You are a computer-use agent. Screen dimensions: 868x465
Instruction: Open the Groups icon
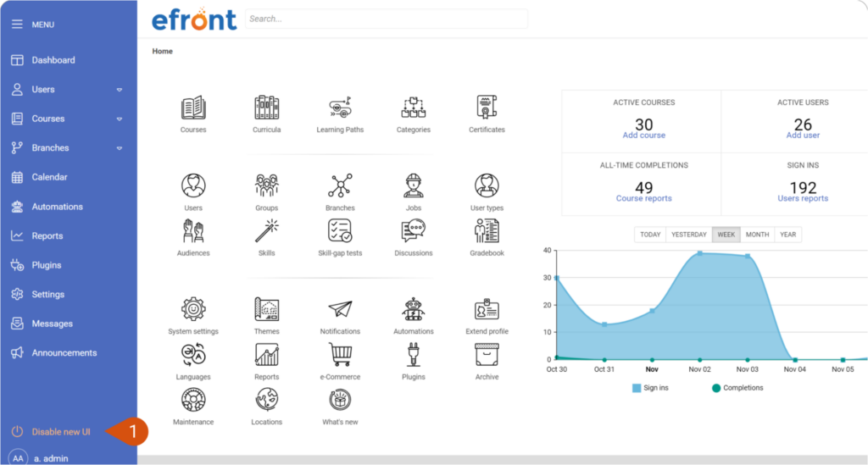point(266,185)
